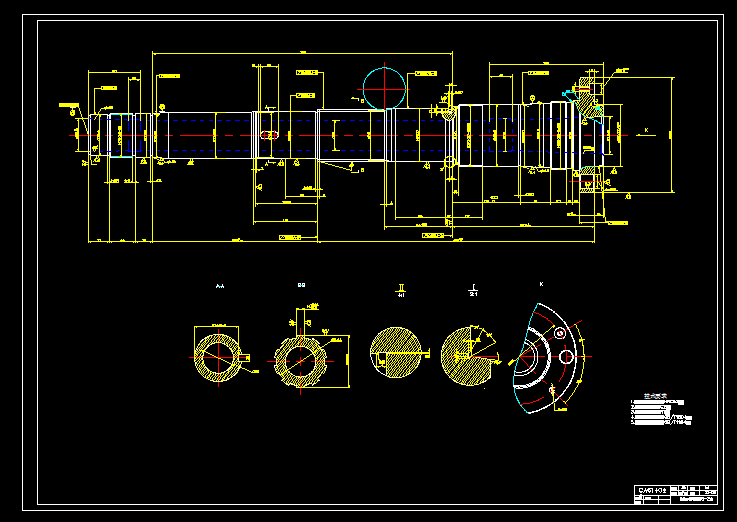The width and height of the screenshot is (737, 522).
Task: Select the detail view II hatched circle
Action: (396, 352)
